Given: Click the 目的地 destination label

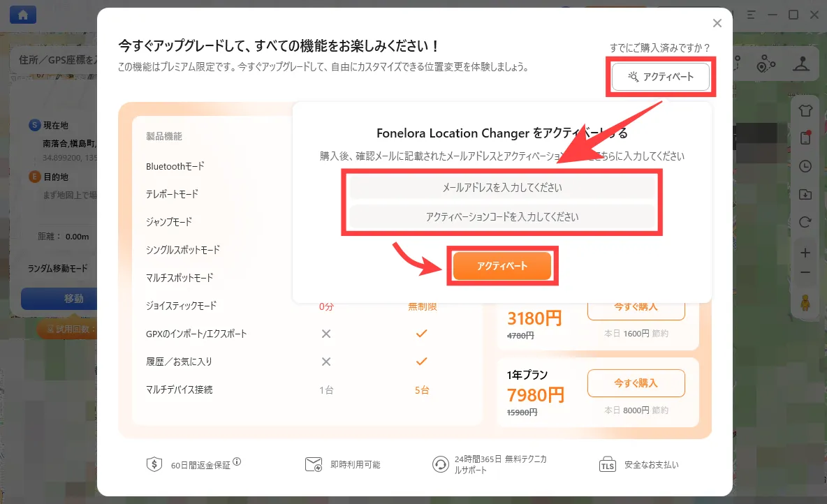Looking at the screenshot, I should (56, 177).
